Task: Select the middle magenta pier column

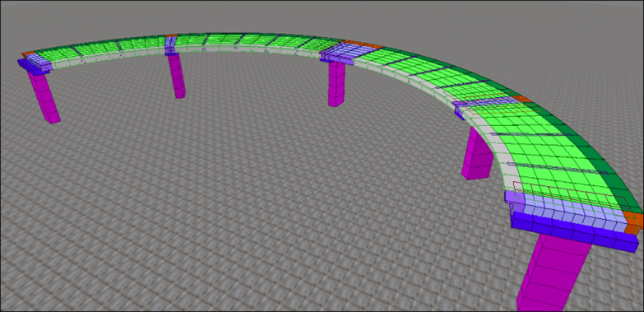Action: pyautogui.click(x=336, y=84)
